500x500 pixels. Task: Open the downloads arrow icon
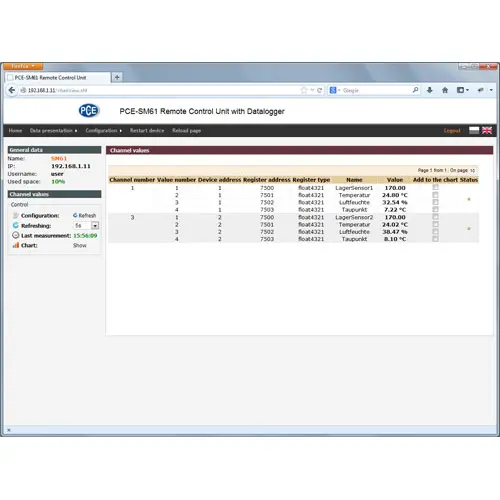(430, 90)
